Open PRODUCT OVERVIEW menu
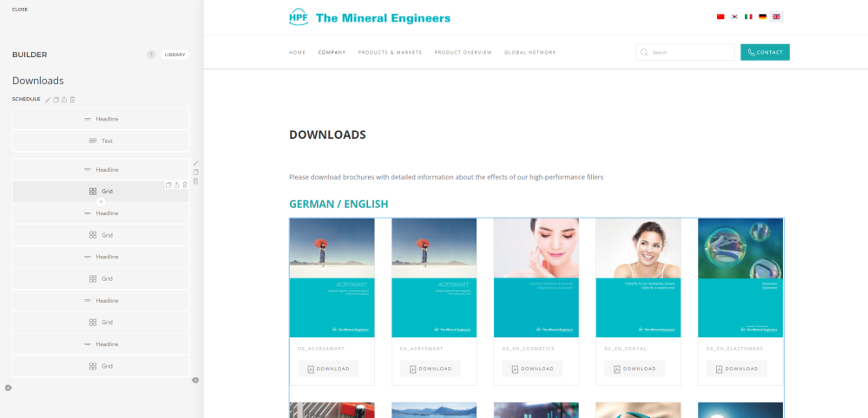Screen dimensions: 868x418 [463, 53]
